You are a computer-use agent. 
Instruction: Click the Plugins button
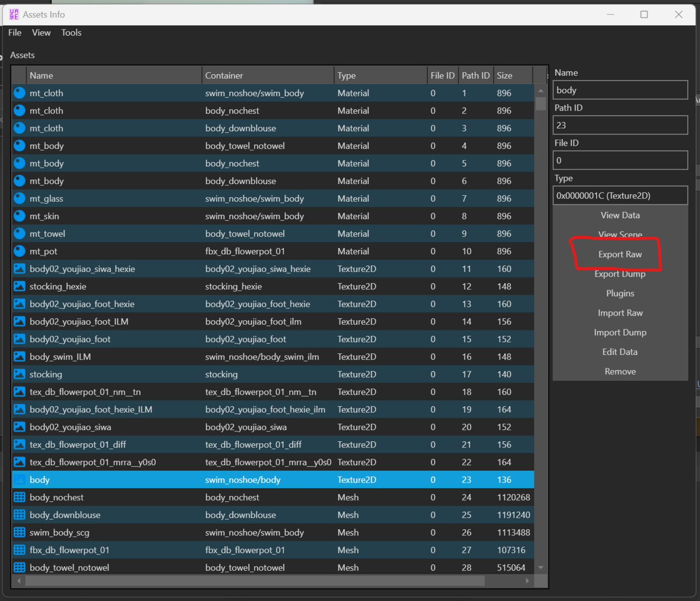tap(620, 294)
